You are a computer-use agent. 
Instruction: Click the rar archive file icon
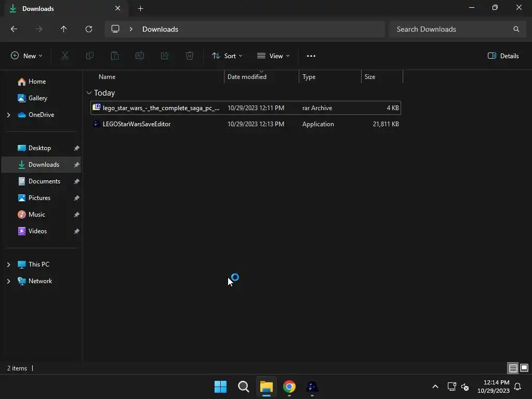[97, 107]
